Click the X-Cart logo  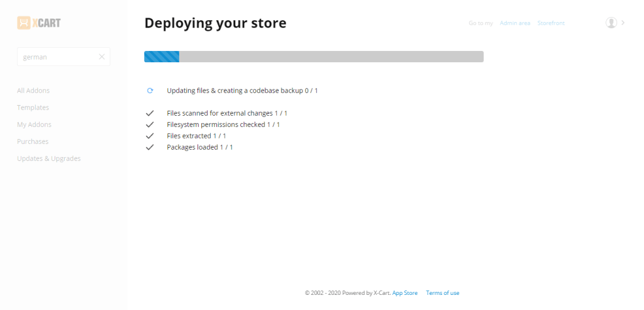(x=39, y=23)
